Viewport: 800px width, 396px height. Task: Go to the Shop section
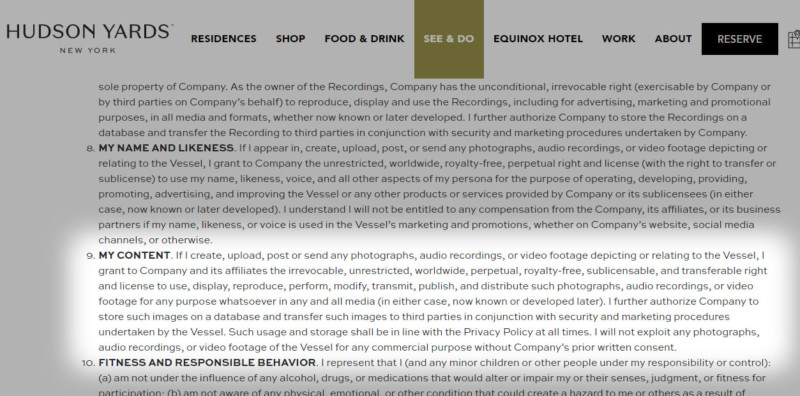290,39
